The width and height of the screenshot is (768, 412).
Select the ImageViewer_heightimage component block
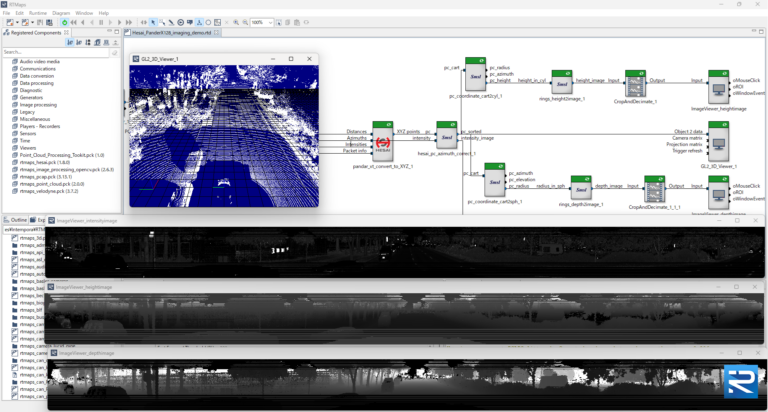coord(719,87)
